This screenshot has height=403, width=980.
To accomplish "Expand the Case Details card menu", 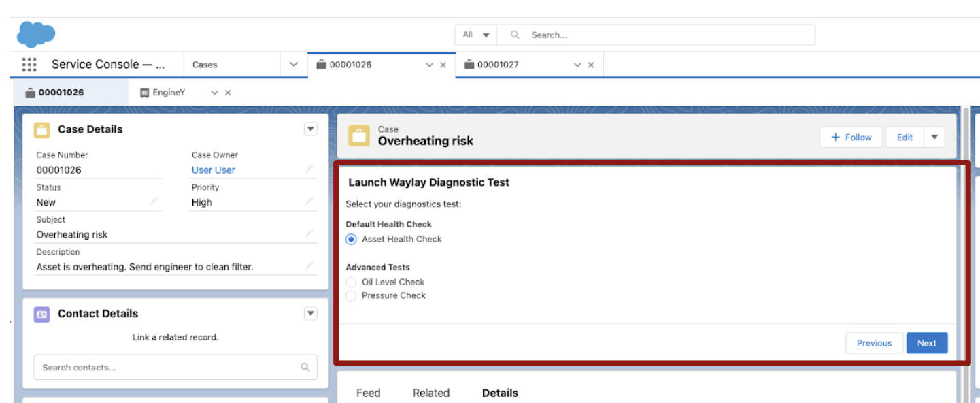I will pos(310,129).
